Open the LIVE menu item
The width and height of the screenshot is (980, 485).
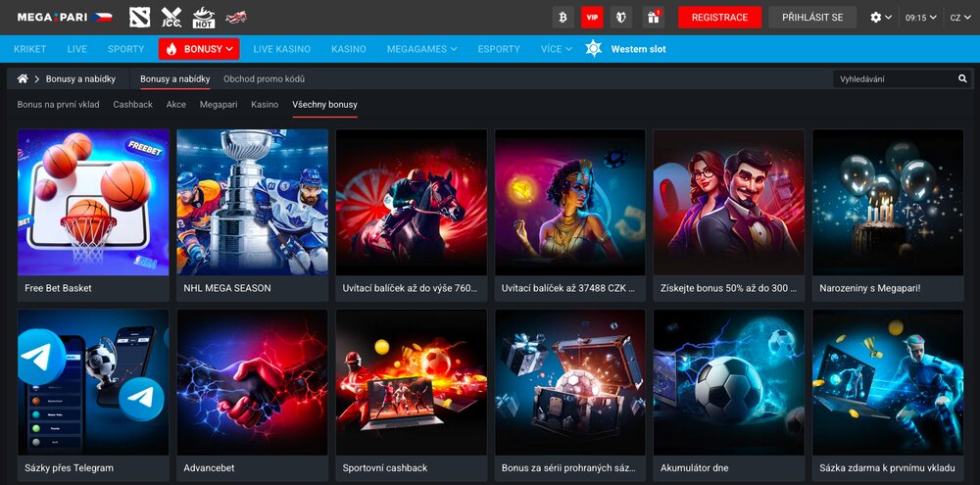pyautogui.click(x=76, y=49)
